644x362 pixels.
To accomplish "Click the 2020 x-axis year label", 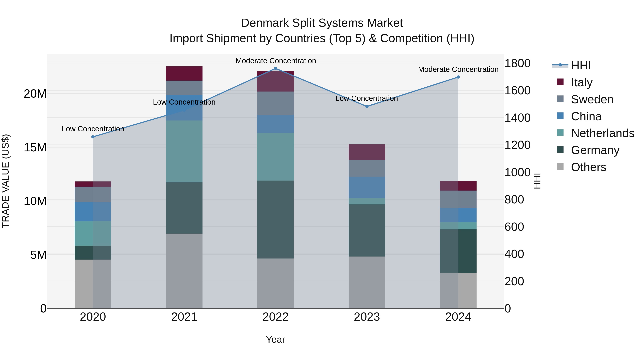I will coord(93,317).
